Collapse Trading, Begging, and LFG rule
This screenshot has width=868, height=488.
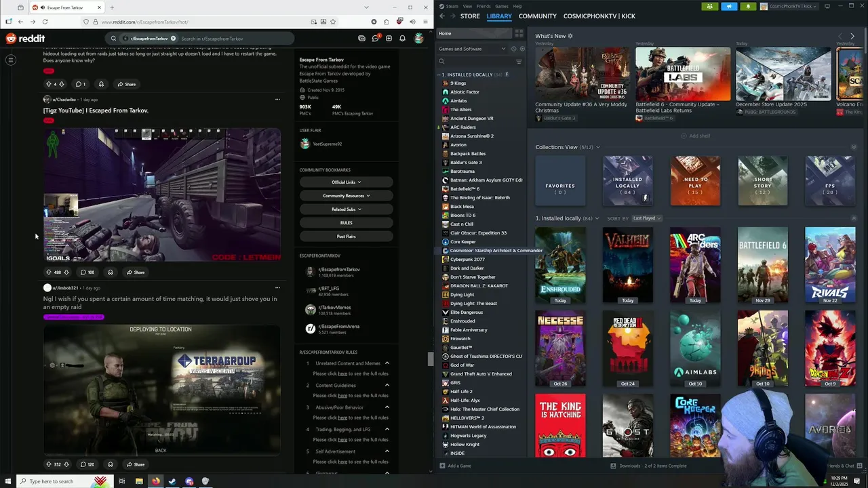[x=387, y=429]
